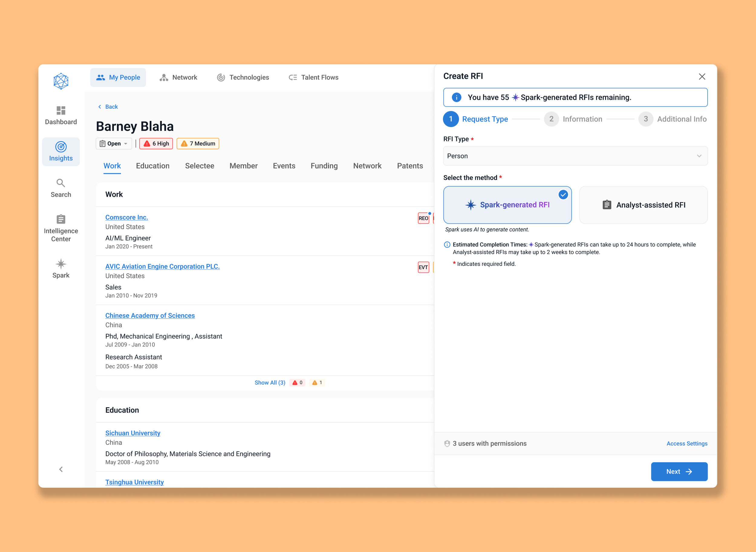Image resolution: width=756 pixels, height=552 pixels.
Task: Select the Spark-generated RFI method
Action: [507, 205]
